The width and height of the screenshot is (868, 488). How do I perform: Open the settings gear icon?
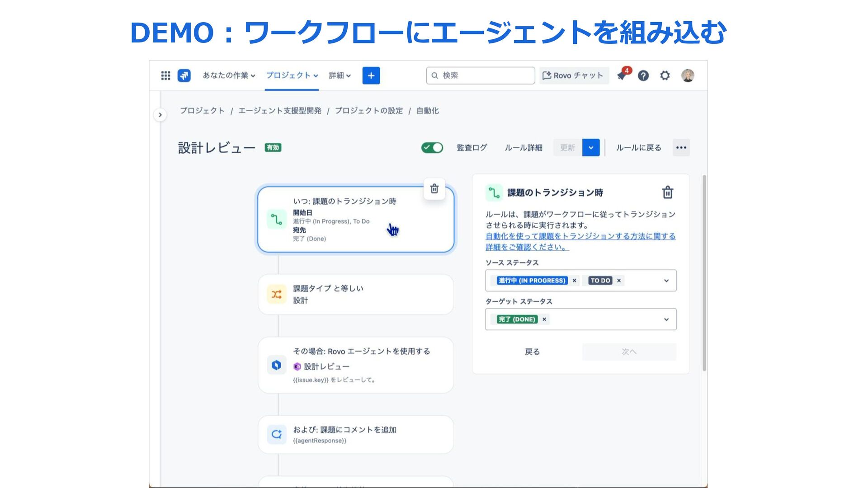(665, 75)
